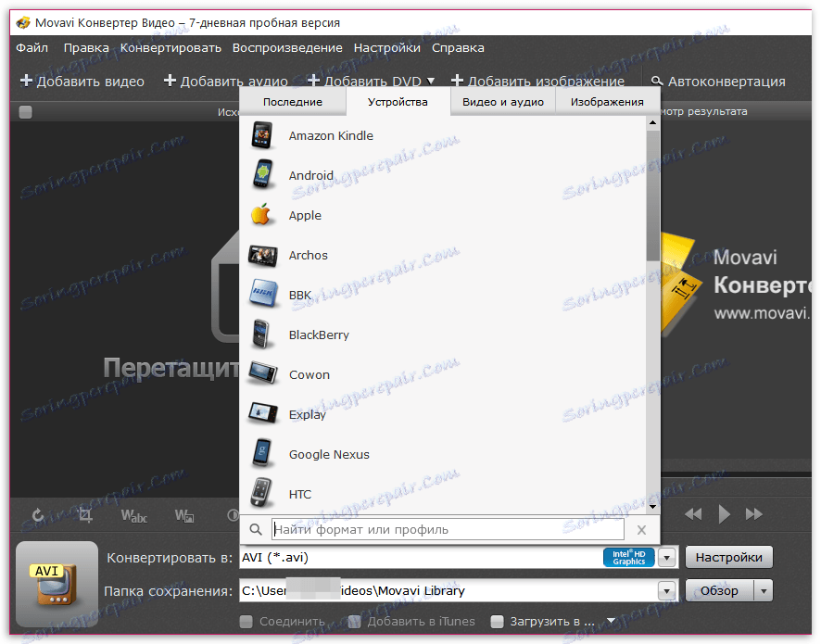Switch to the Видео и аудио tab
The image size is (821, 644).
point(503,102)
